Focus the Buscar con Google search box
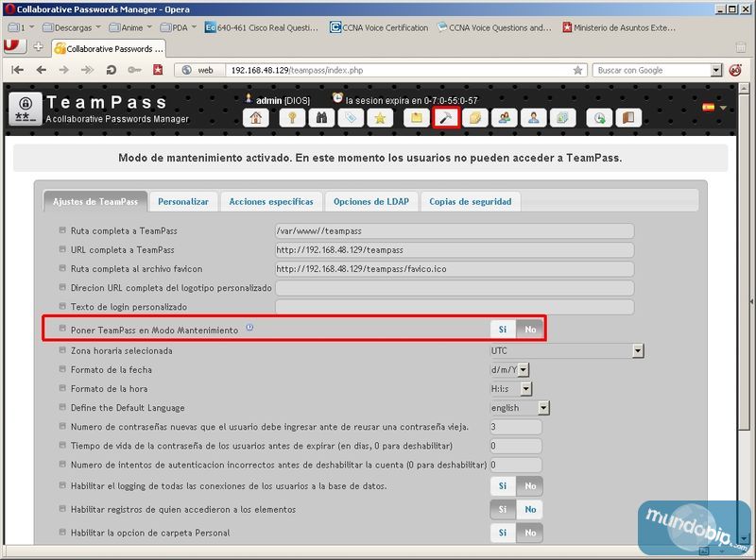Viewport: 756px width, 560px height. [653, 71]
